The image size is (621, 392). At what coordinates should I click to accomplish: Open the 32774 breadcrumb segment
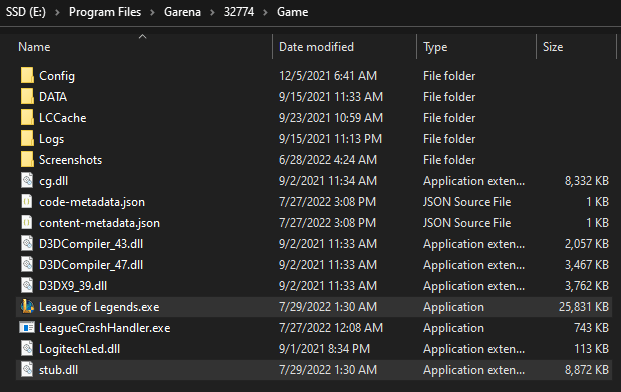[x=239, y=12]
